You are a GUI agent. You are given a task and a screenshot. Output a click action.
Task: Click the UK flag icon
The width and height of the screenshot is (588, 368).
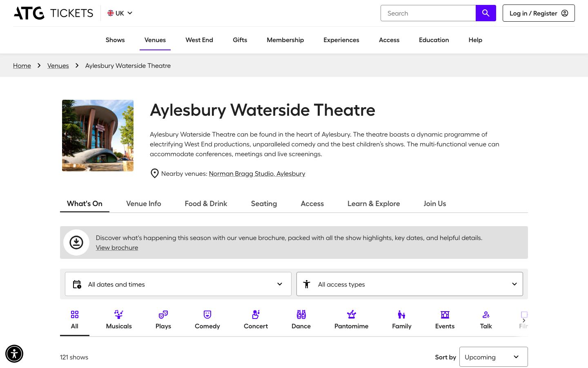click(x=110, y=13)
